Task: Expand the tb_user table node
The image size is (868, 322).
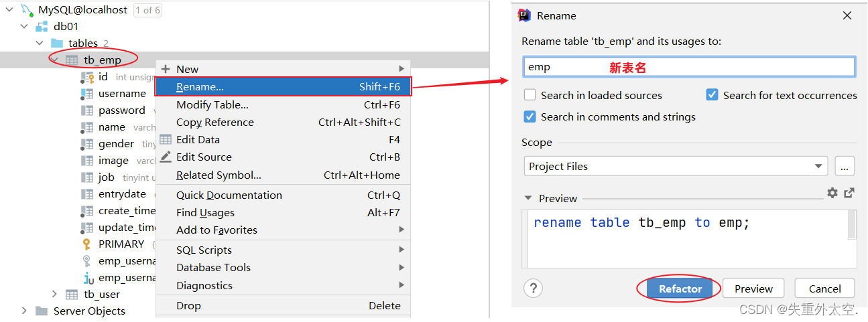Action: [55, 295]
